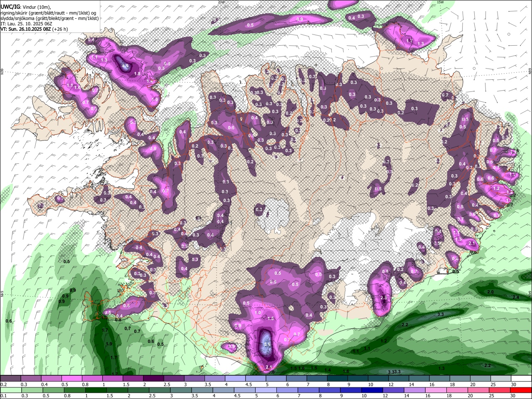This screenshot has height=399, width=532.
Task: Click the bottom-row grey-green swatch for 3–3.5
Action: (x=182, y=390)
